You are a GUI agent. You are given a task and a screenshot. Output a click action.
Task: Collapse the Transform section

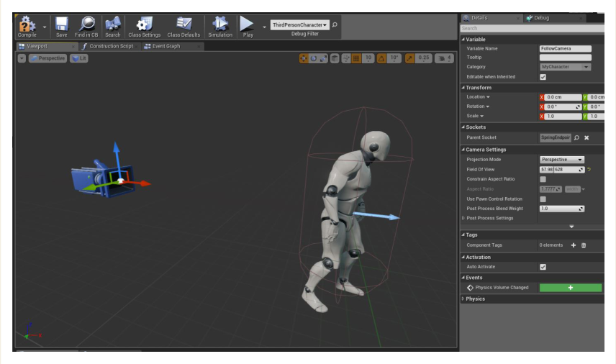(463, 88)
